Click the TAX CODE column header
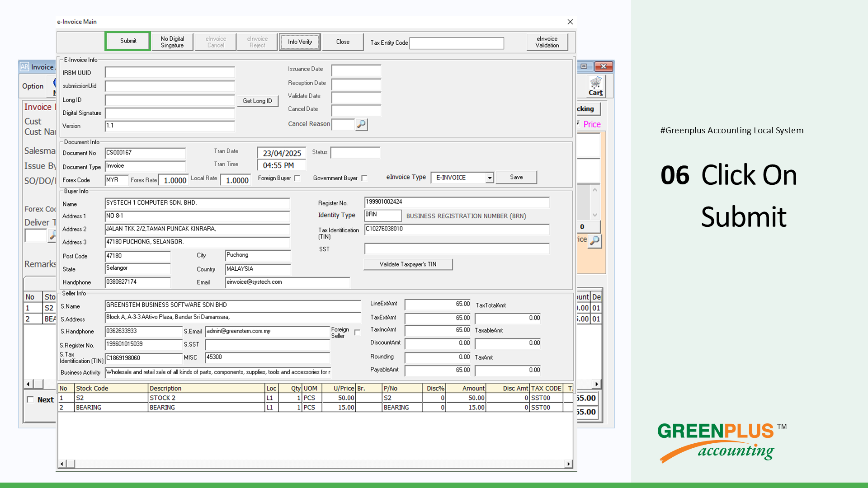 click(546, 388)
